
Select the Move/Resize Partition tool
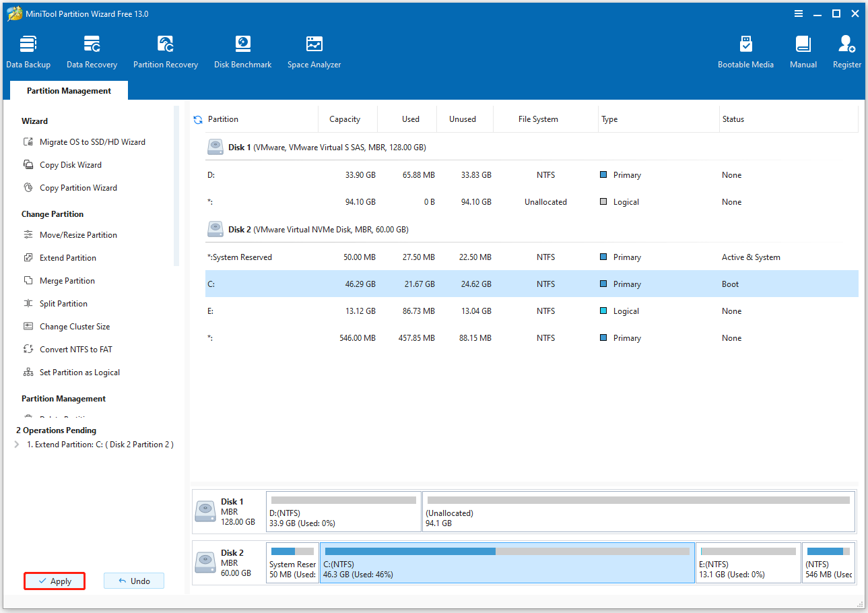79,234
